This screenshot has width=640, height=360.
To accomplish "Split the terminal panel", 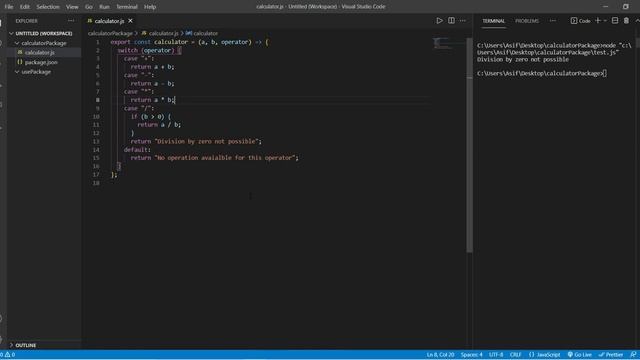I will tap(615, 21).
